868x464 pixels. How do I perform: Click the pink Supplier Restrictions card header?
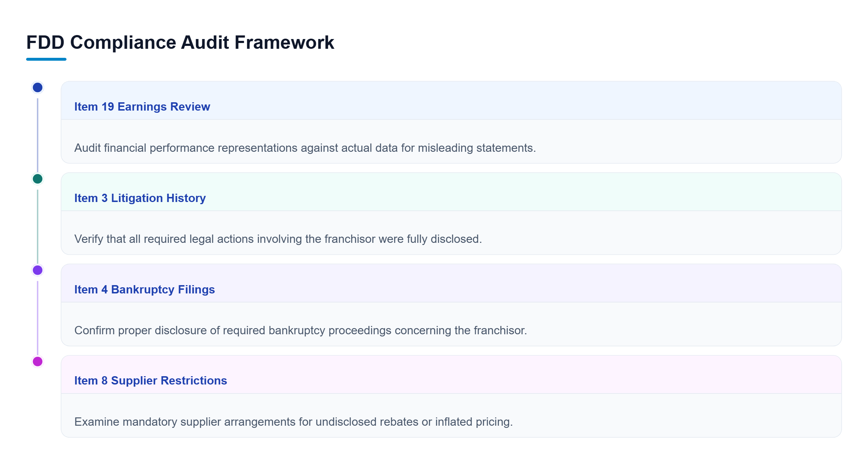pos(451,375)
